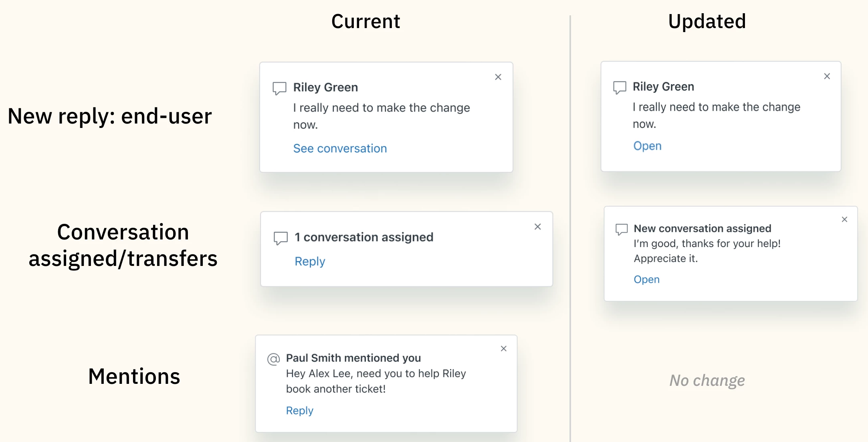Dismiss updated Riley Green notification
This screenshot has height=442, width=868.
point(827,76)
